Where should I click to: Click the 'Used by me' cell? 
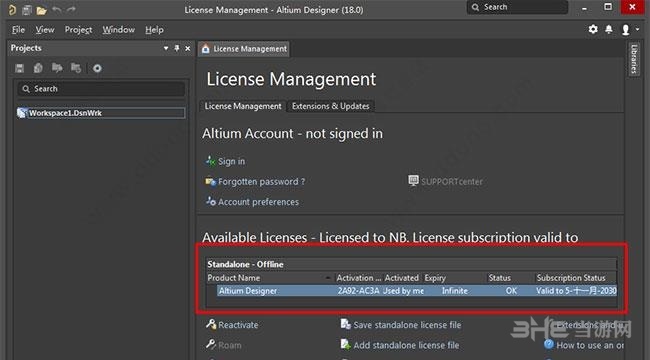pyautogui.click(x=403, y=291)
